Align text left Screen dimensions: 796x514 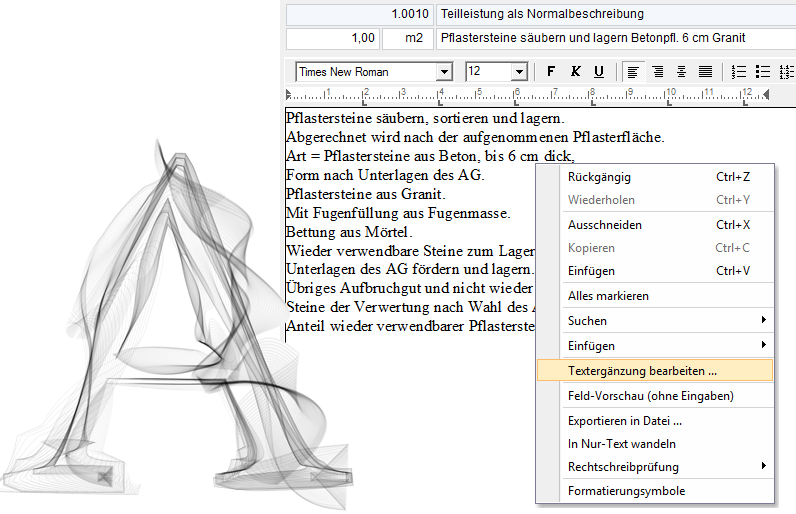click(633, 72)
